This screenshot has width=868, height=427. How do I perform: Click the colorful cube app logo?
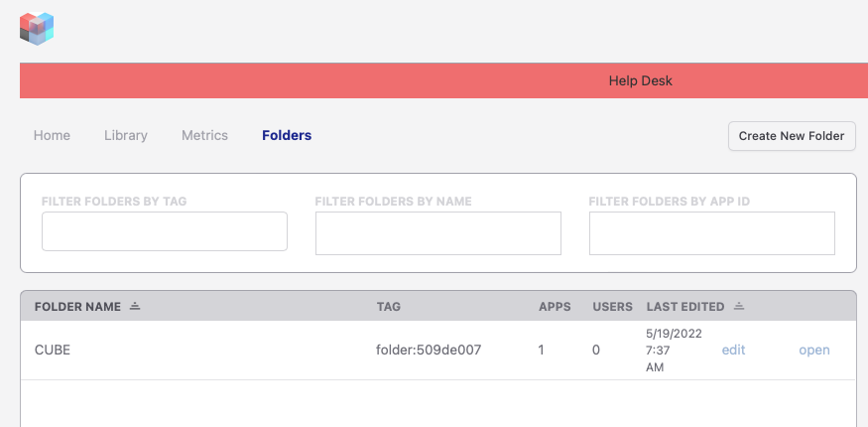click(37, 28)
